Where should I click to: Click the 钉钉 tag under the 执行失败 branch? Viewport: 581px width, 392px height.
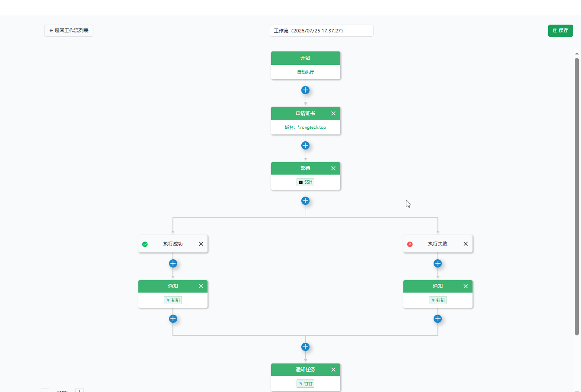(437, 300)
